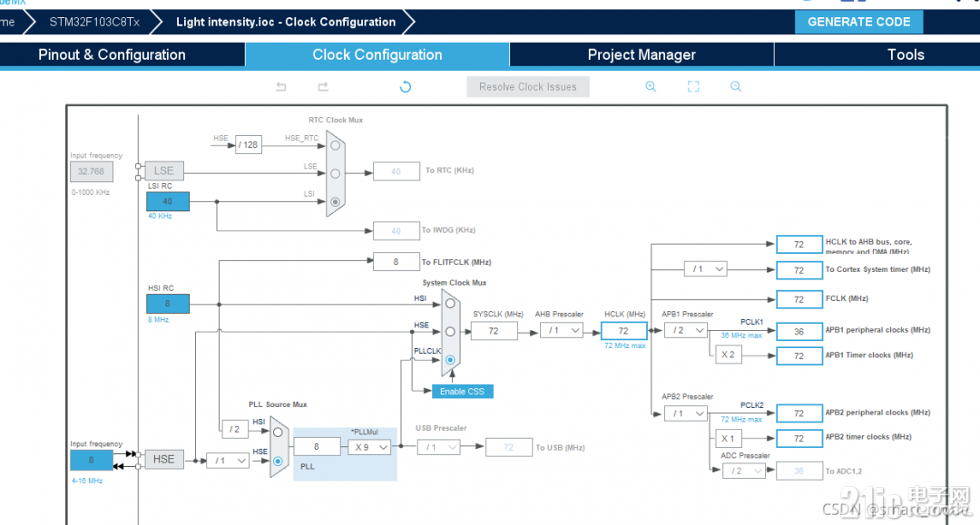The width and height of the screenshot is (980, 525).
Task: Click Enable CSS button
Action: point(463,392)
